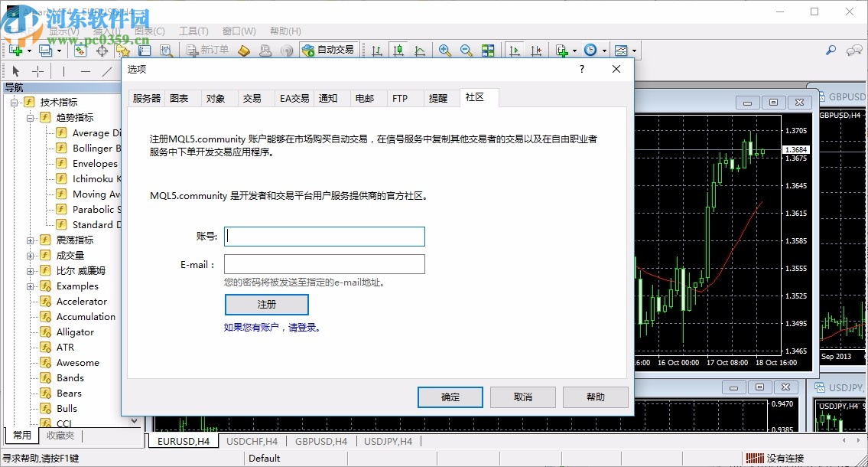Open the 帮助(H) menu
Viewport: 868px width, 467px height.
[x=286, y=31]
